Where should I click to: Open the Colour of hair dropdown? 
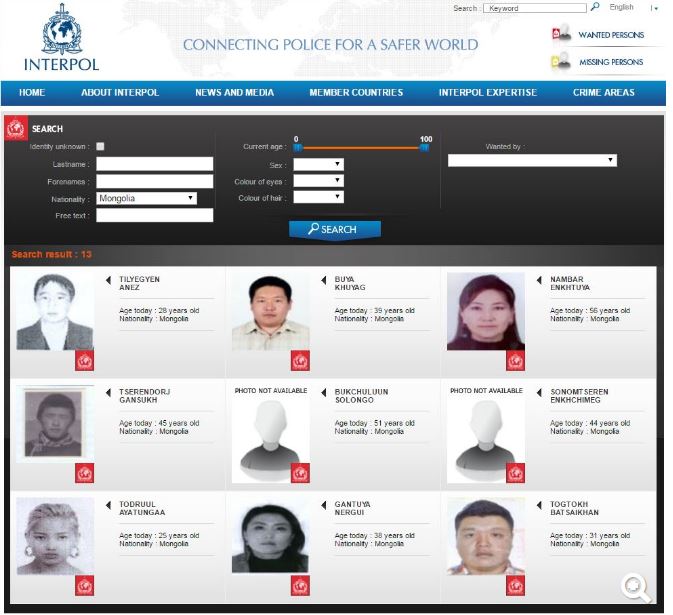pyautogui.click(x=318, y=197)
